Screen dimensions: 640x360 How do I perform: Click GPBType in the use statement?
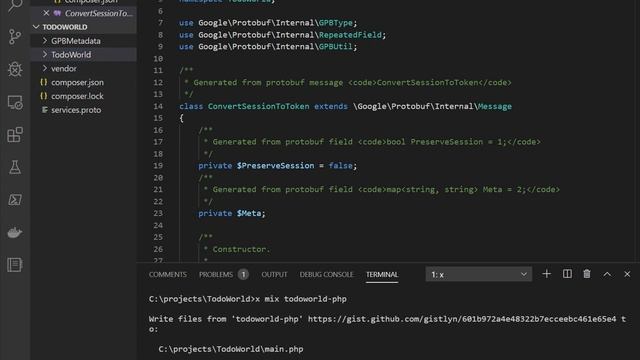pyautogui.click(x=336, y=23)
